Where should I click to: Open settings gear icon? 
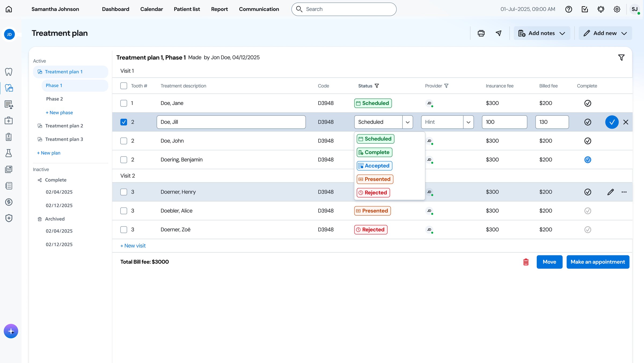[617, 9]
